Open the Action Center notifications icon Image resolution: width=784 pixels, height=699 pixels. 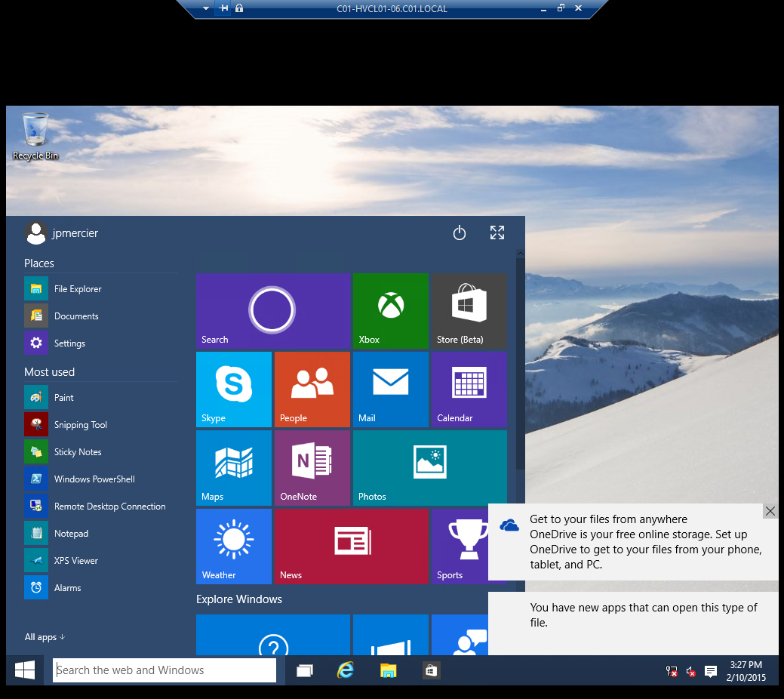tap(711, 672)
